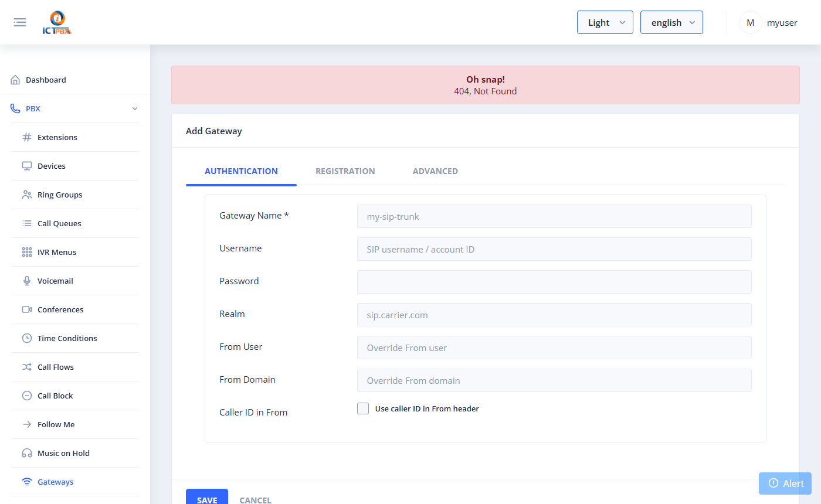The height and width of the screenshot is (504, 821).
Task: Click the Oh snap! alert title
Action: click(486, 80)
